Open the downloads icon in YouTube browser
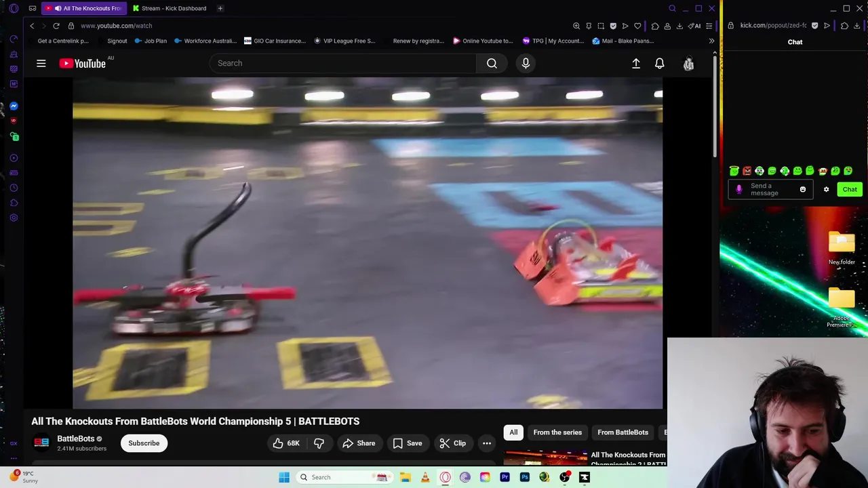868x488 pixels. tap(679, 26)
